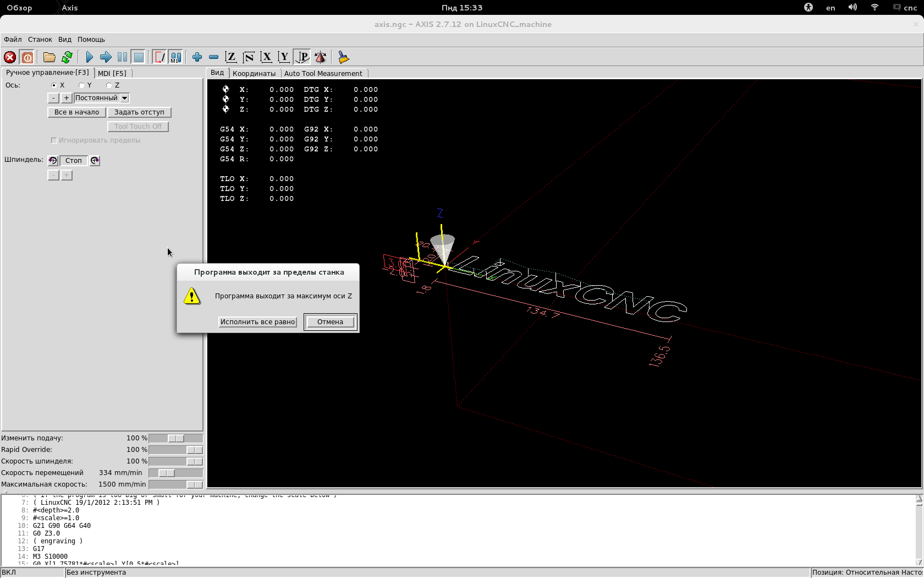Clear live plot with the broom icon
This screenshot has width=924, height=578.
[x=344, y=57]
